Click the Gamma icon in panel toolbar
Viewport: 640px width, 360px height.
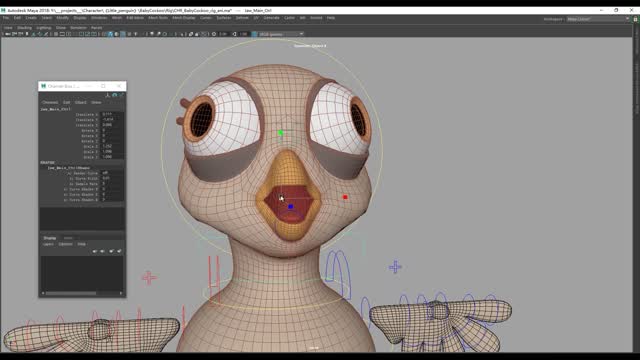pos(235,34)
